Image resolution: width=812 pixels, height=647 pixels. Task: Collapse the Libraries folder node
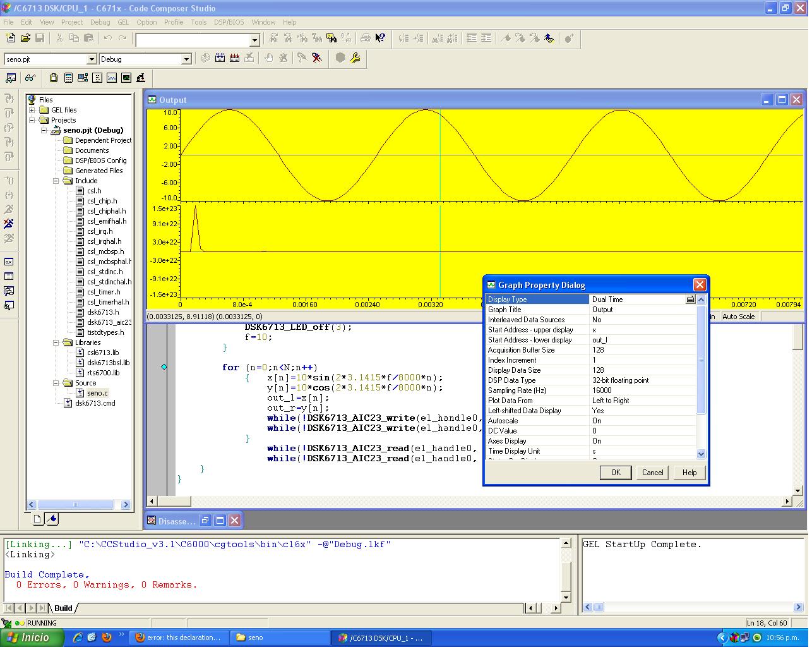(56, 342)
